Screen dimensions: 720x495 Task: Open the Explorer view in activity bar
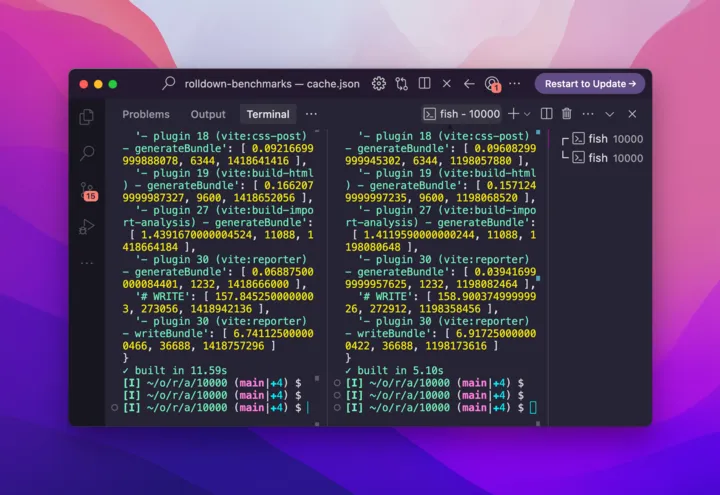tap(87, 117)
